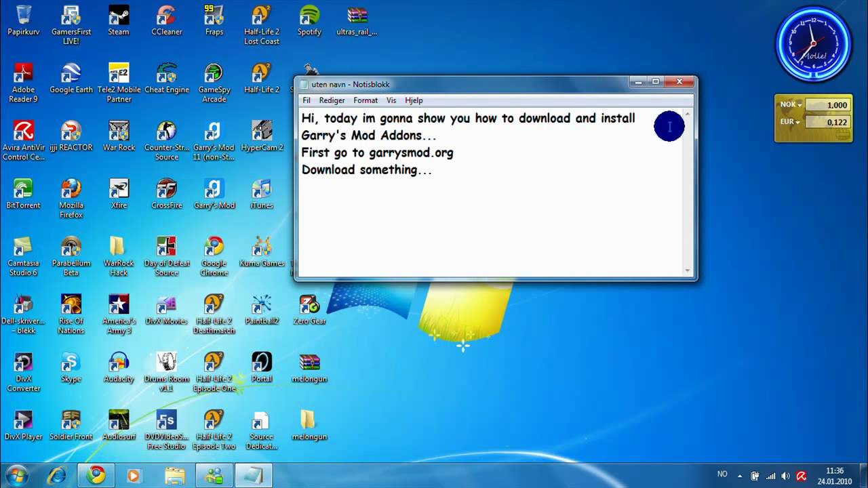Viewport: 868px width, 488px height.
Task: Open the Format menu in Notisblokk
Action: point(366,100)
